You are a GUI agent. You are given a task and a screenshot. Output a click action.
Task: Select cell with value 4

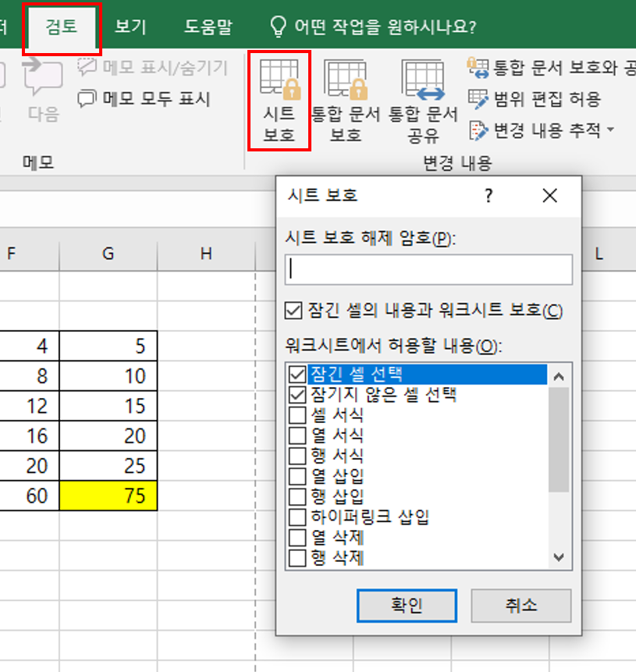point(29,346)
